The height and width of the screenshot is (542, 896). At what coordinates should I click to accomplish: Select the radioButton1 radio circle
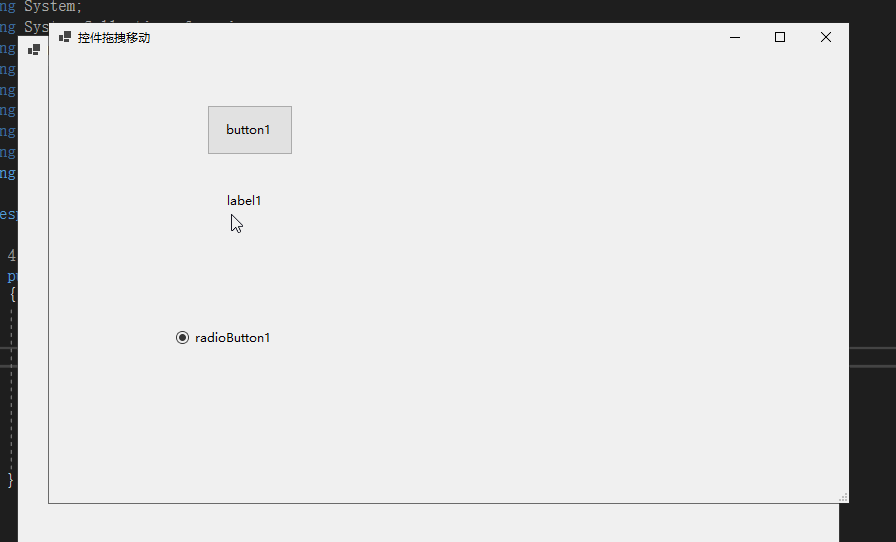[182, 338]
